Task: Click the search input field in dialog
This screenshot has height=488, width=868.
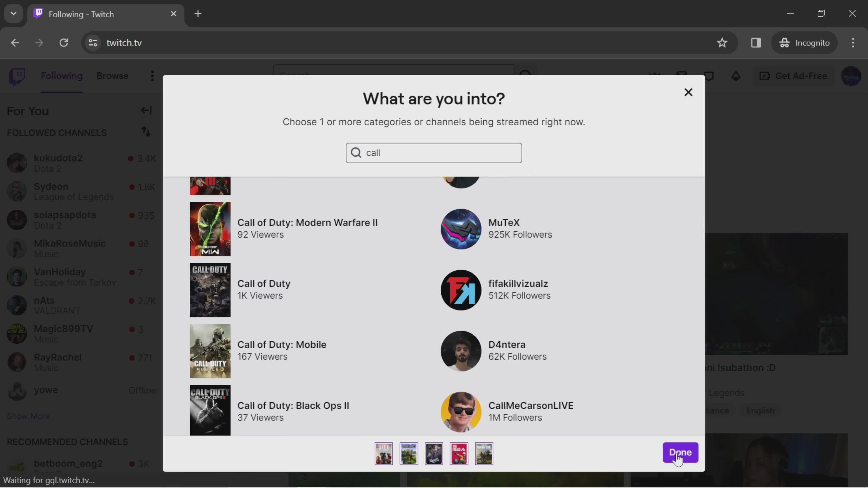Action: pyautogui.click(x=433, y=152)
